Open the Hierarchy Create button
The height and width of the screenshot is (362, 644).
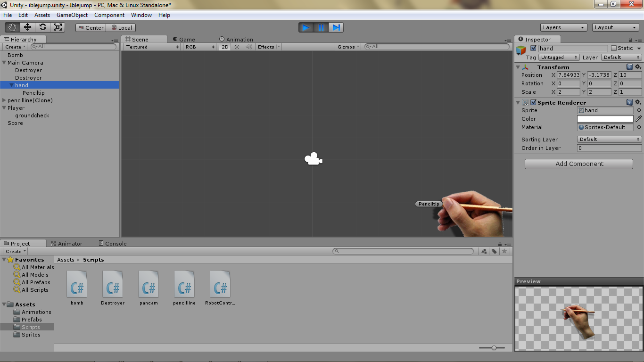[x=15, y=47]
